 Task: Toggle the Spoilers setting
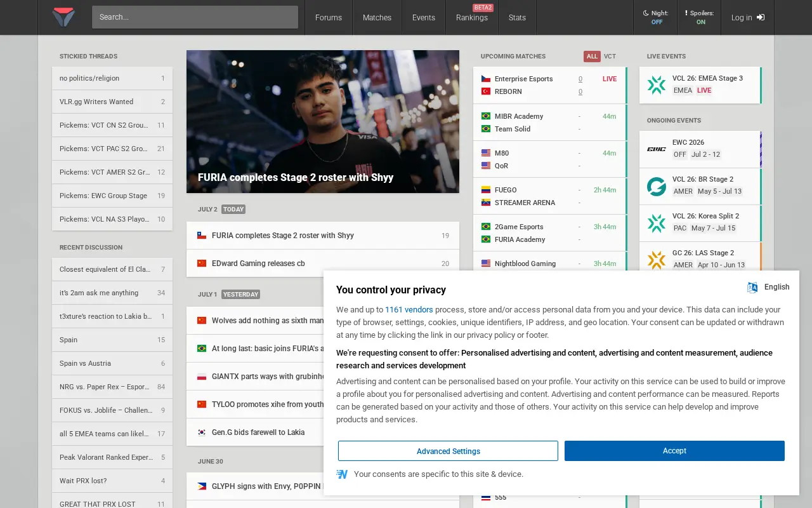[699, 17]
